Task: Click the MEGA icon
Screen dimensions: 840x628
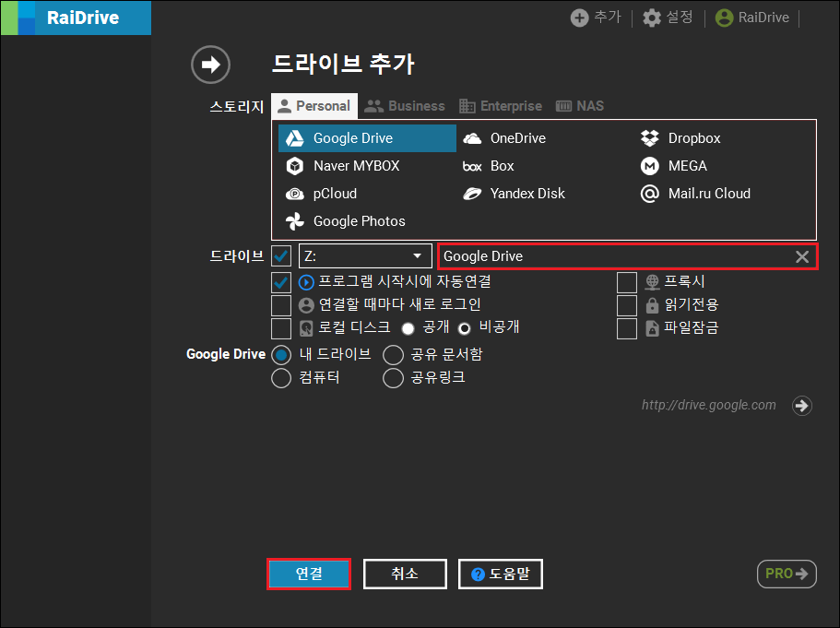Action: pos(649,166)
